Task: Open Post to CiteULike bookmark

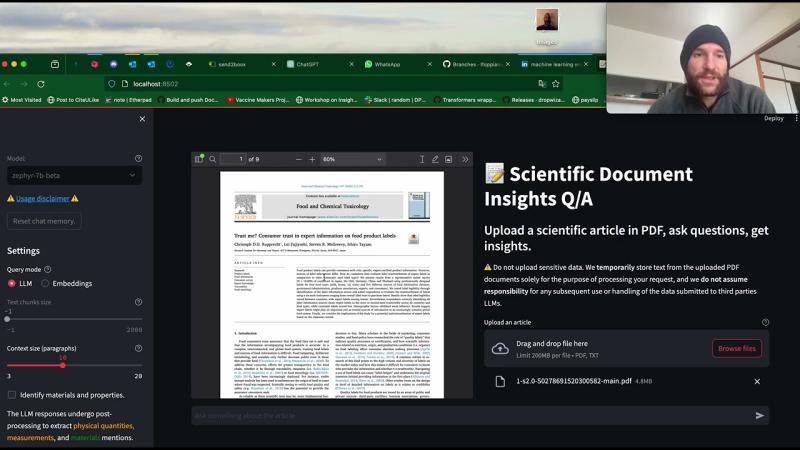Action: [x=73, y=100]
